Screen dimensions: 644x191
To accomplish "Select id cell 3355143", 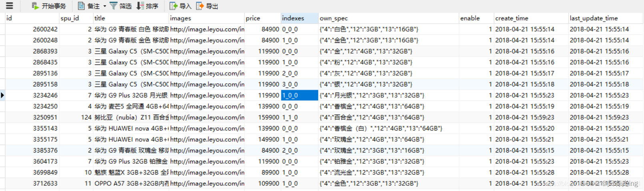I will 32,128.
